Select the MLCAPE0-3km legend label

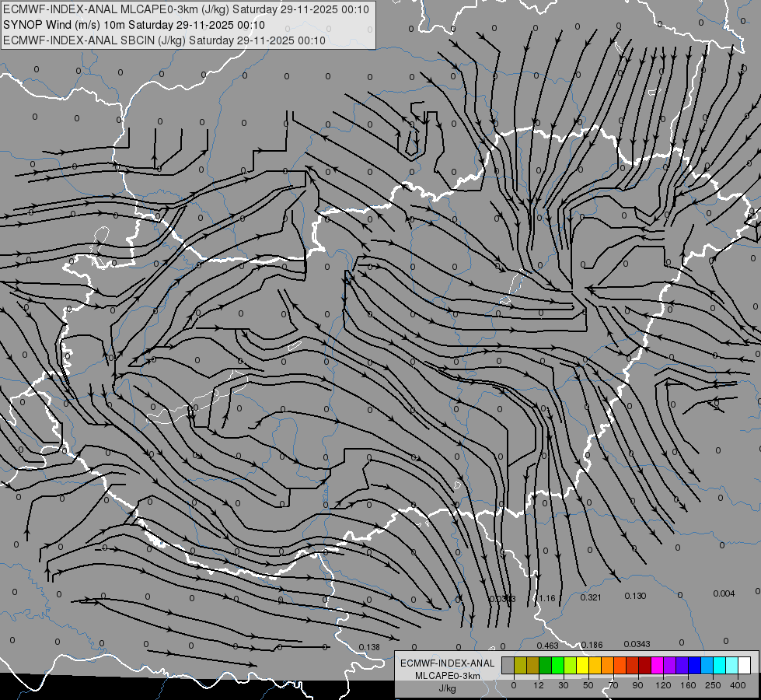448,676
